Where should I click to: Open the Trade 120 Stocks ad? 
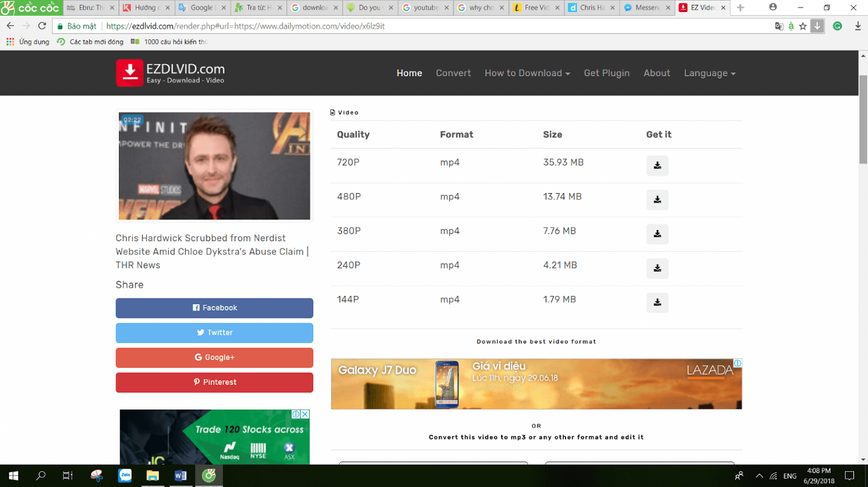coord(214,437)
